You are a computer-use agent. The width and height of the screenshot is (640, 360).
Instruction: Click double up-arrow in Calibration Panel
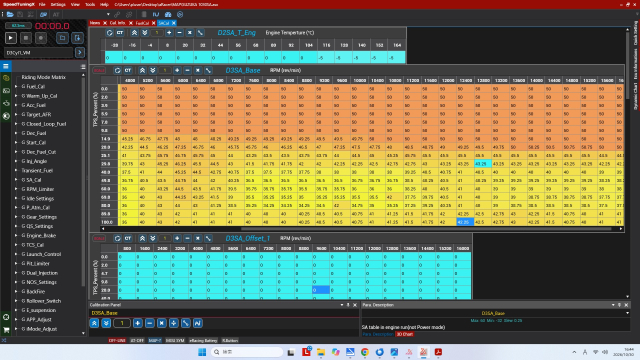[x=94, y=323]
